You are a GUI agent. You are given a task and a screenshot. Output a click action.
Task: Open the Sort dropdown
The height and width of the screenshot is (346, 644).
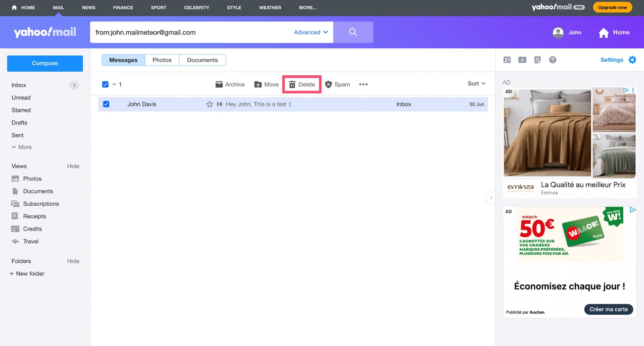[476, 84]
